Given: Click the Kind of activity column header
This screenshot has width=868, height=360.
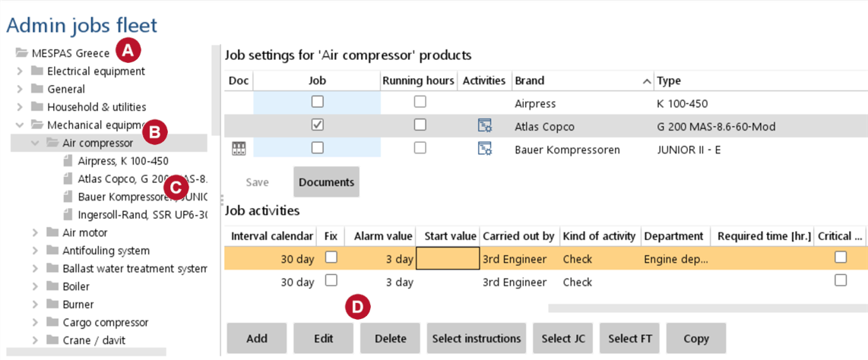Looking at the screenshot, I should [600, 237].
